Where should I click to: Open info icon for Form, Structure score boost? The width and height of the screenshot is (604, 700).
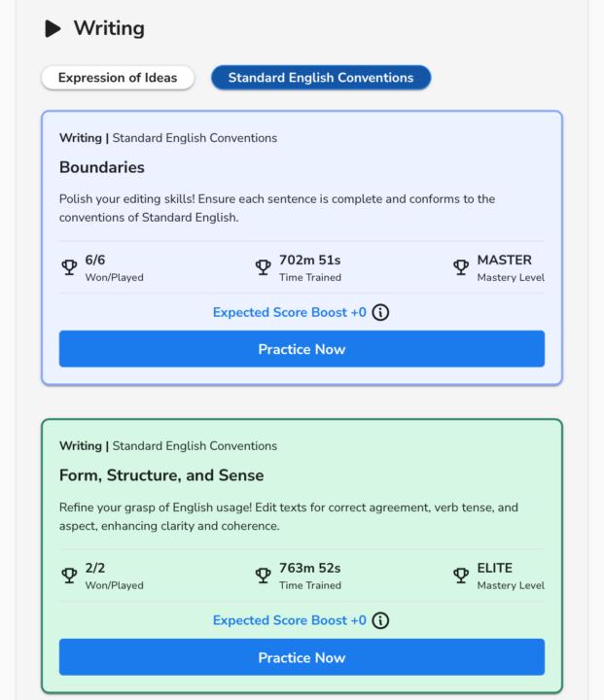(x=382, y=621)
